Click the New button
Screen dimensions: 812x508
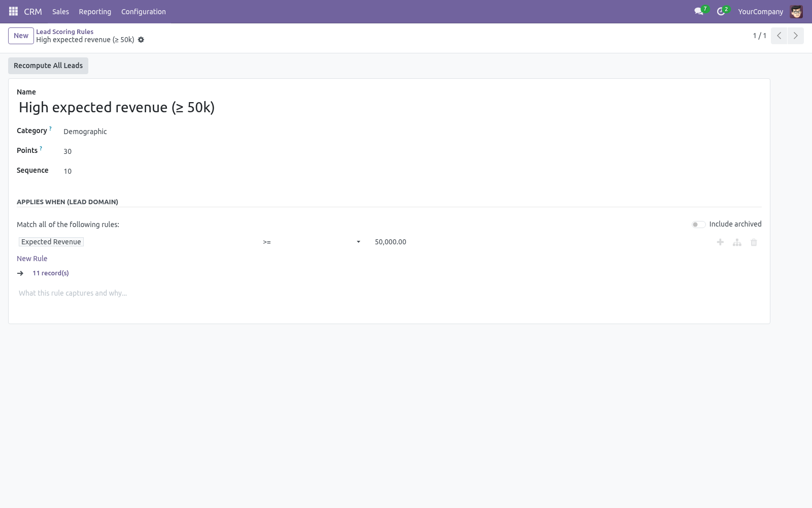coord(21,36)
